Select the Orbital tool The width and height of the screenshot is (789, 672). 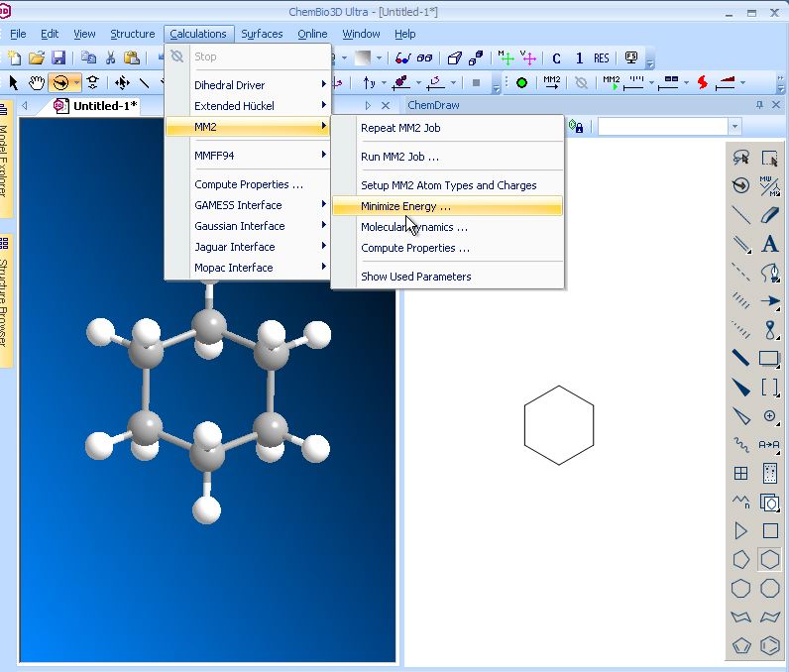pos(769,330)
